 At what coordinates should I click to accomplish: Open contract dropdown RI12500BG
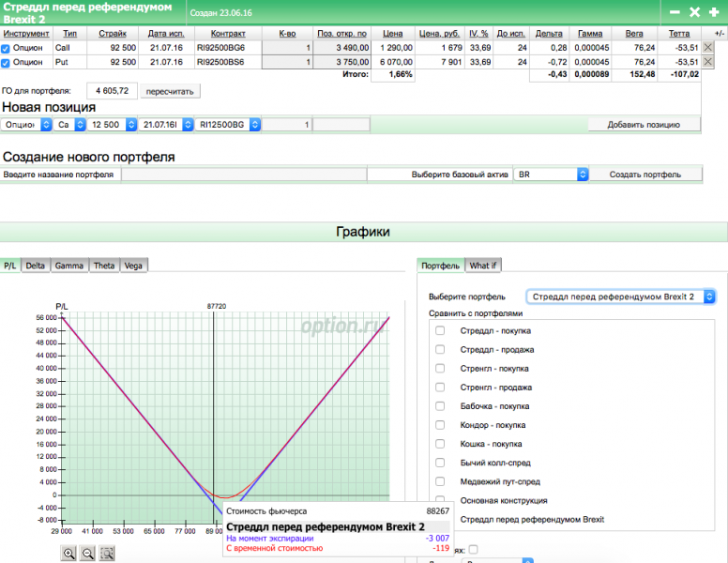[228, 125]
